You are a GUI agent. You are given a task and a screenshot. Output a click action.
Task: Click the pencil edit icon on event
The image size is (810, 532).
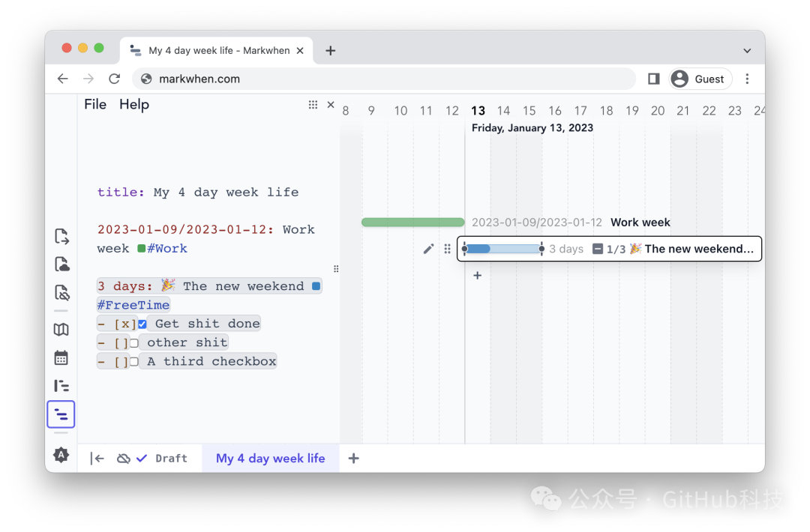[x=428, y=250]
